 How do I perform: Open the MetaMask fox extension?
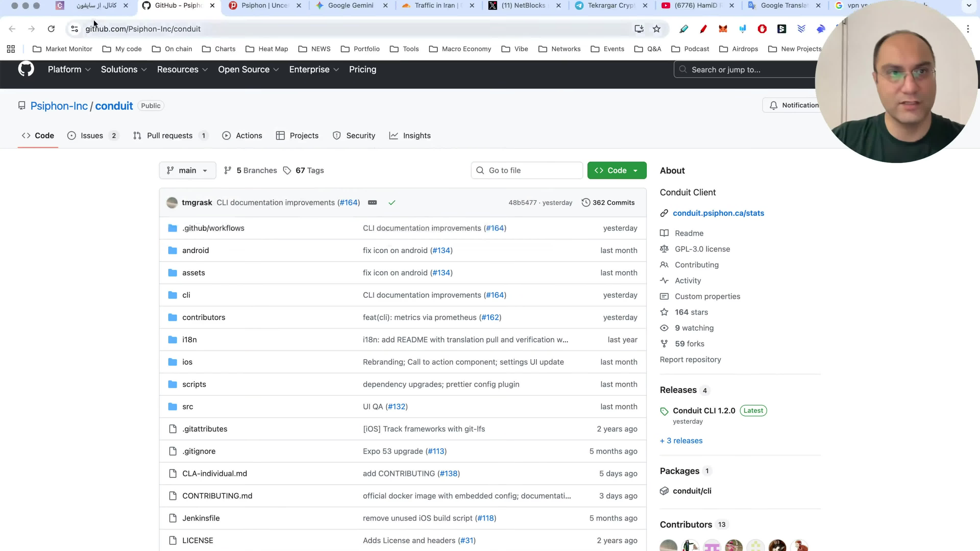(723, 29)
